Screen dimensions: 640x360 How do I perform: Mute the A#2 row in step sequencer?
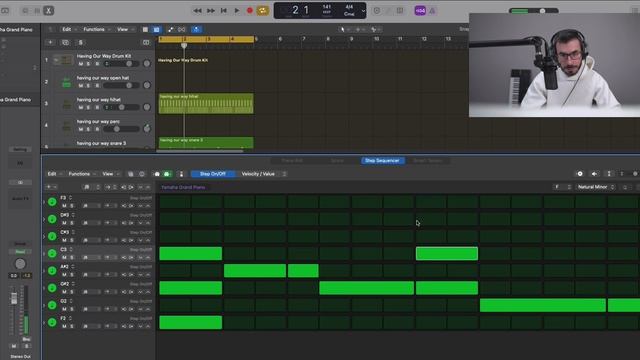(64, 275)
